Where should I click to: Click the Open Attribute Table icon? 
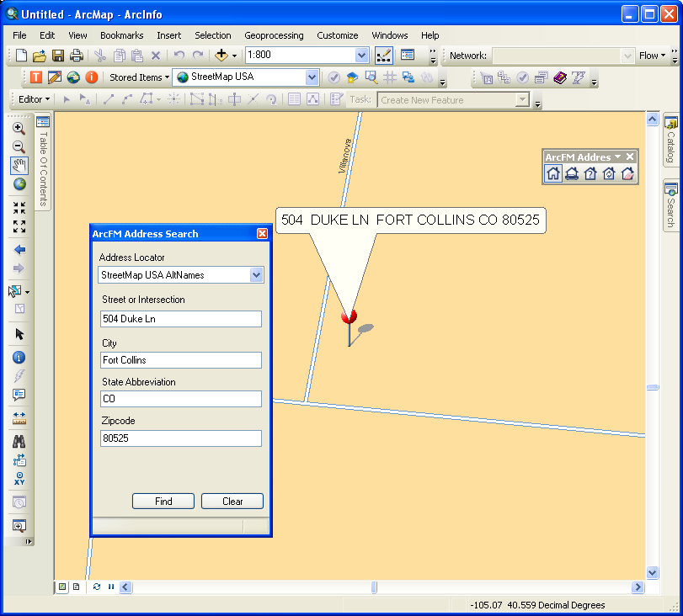pyautogui.click(x=294, y=99)
